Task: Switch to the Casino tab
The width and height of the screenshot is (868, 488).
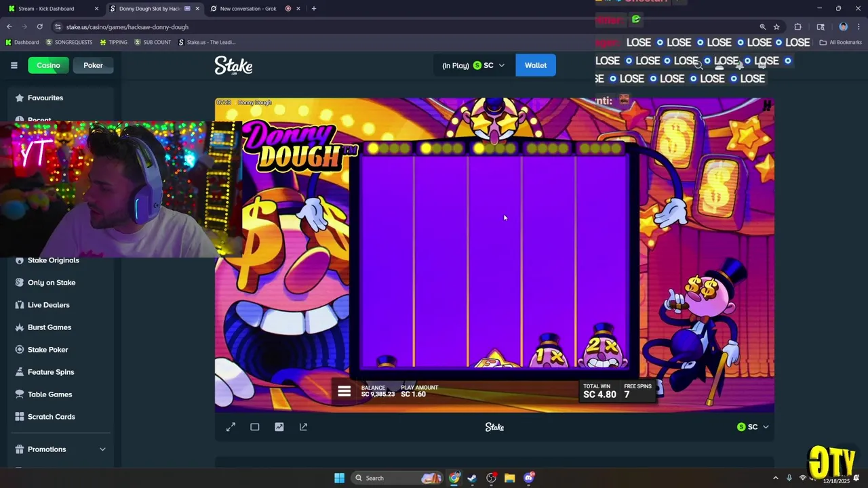Action: point(48,65)
